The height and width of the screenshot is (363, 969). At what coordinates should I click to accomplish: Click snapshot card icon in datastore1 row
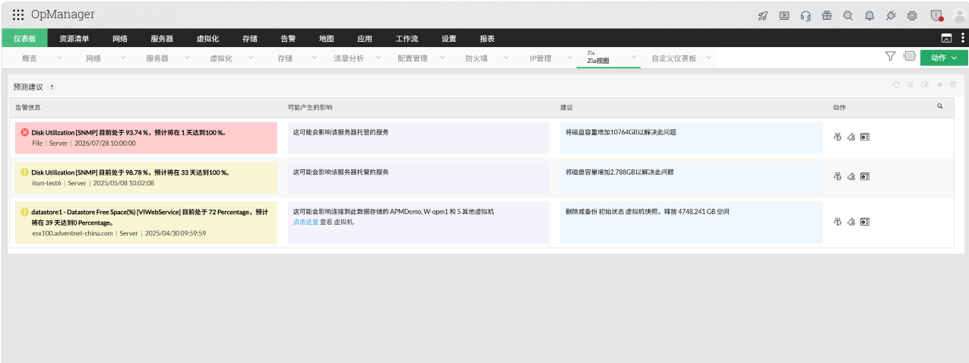tap(865, 221)
